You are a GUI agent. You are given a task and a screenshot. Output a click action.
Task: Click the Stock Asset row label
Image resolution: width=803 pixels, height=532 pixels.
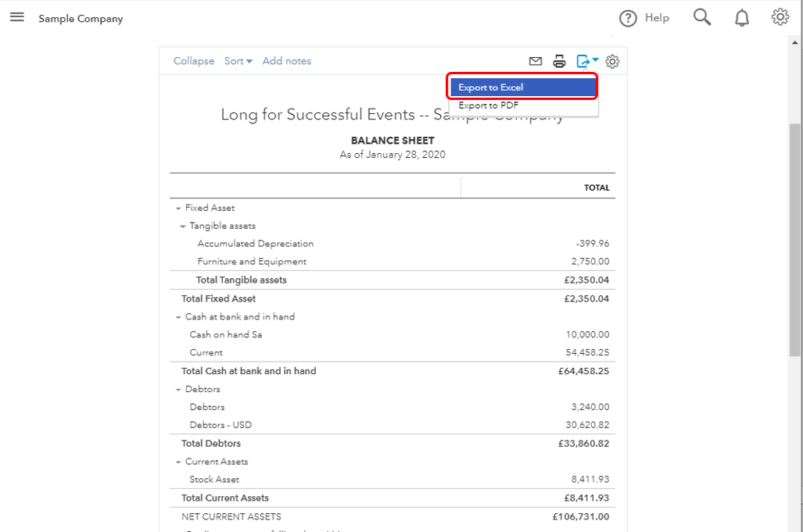point(214,480)
